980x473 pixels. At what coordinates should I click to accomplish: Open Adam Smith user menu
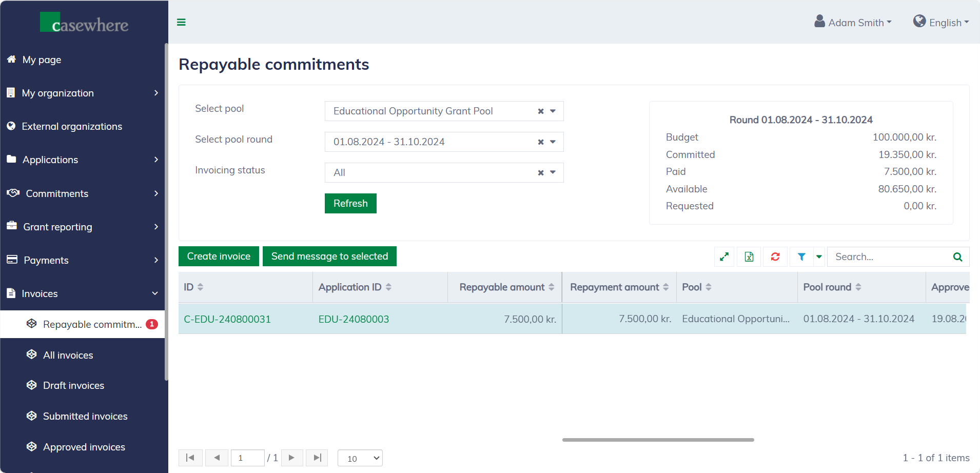point(853,23)
